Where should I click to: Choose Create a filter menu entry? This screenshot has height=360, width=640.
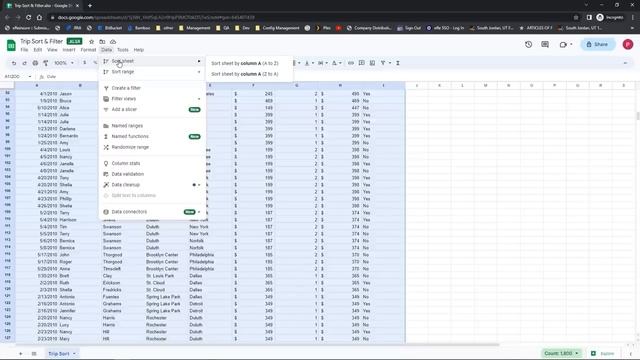(152, 88)
